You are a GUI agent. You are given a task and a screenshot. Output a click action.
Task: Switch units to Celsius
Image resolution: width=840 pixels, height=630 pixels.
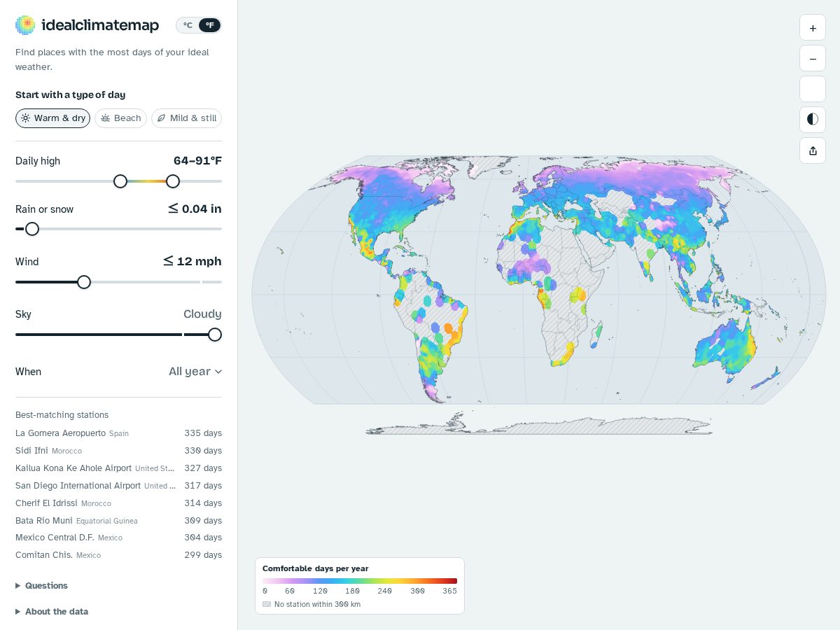click(188, 25)
